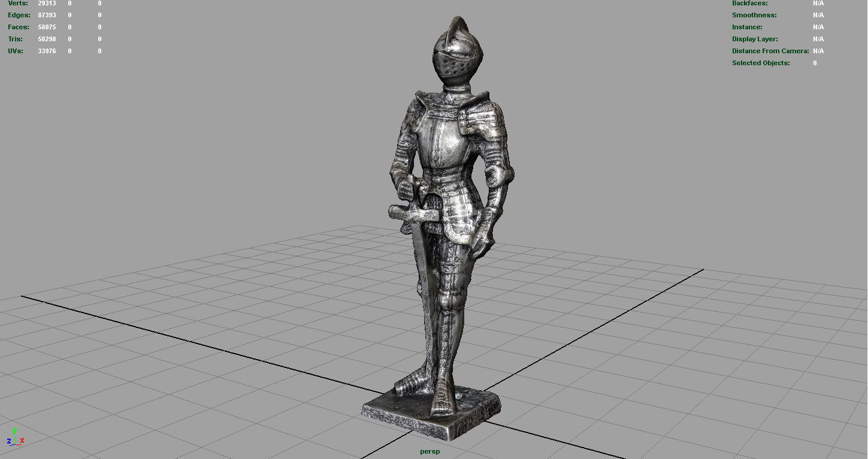Click the 'persp' camera name label
The width and height of the screenshot is (868, 459).
coord(430,451)
